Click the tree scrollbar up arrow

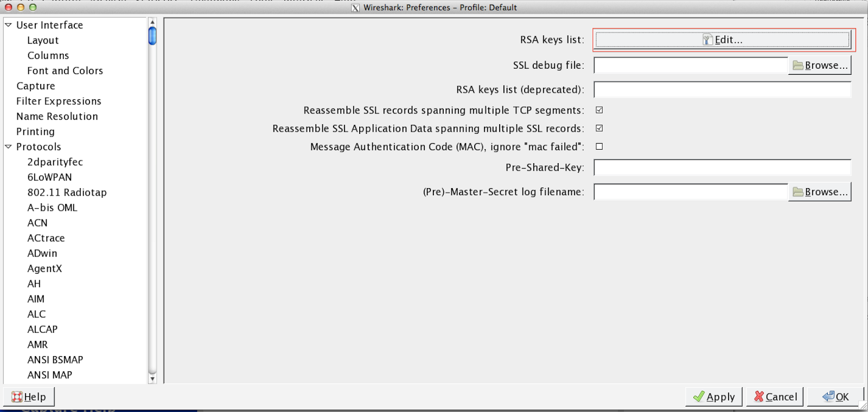152,22
